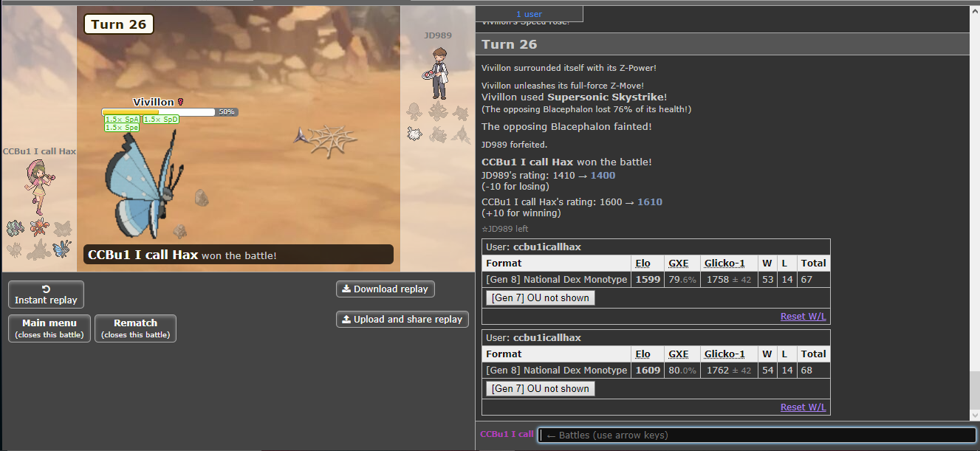Image resolution: width=980 pixels, height=451 pixels.
Task: Upload and share the replay
Action: (402, 320)
